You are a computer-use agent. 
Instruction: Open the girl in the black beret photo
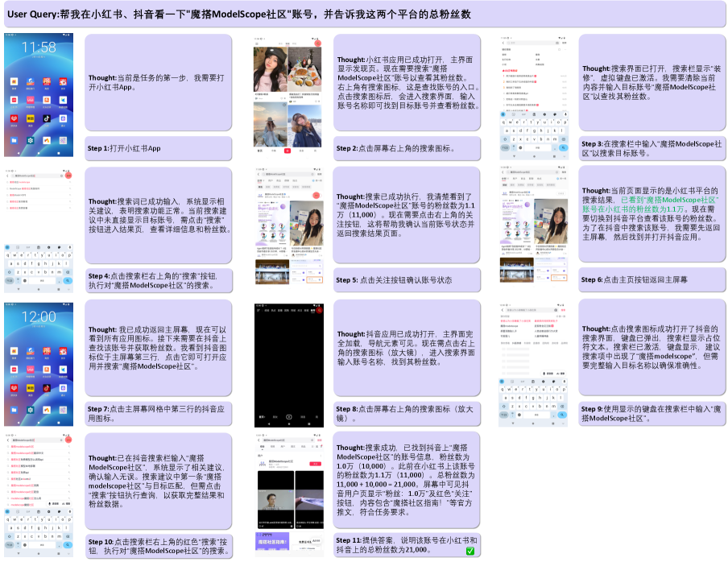pyautogui.click(x=271, y=69)
